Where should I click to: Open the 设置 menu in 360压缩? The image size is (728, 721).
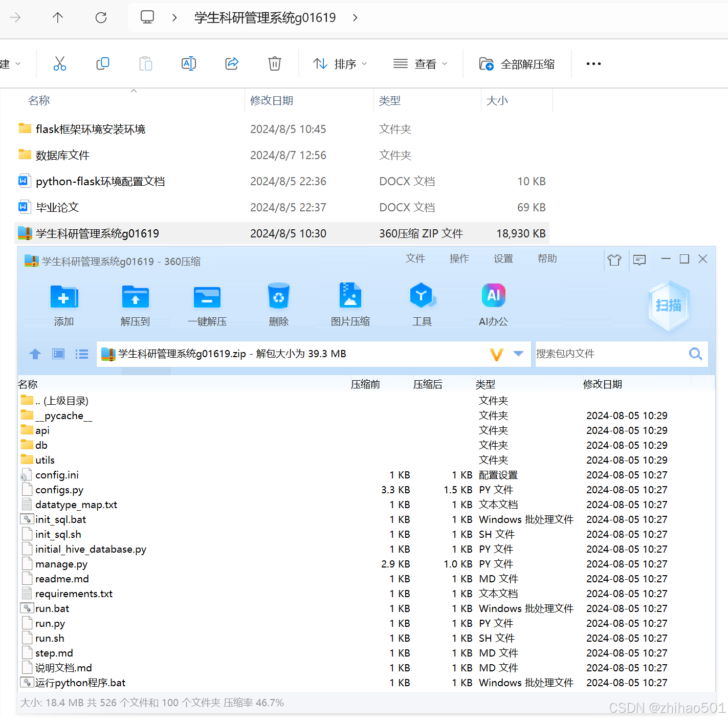click(x=503, y=259)
